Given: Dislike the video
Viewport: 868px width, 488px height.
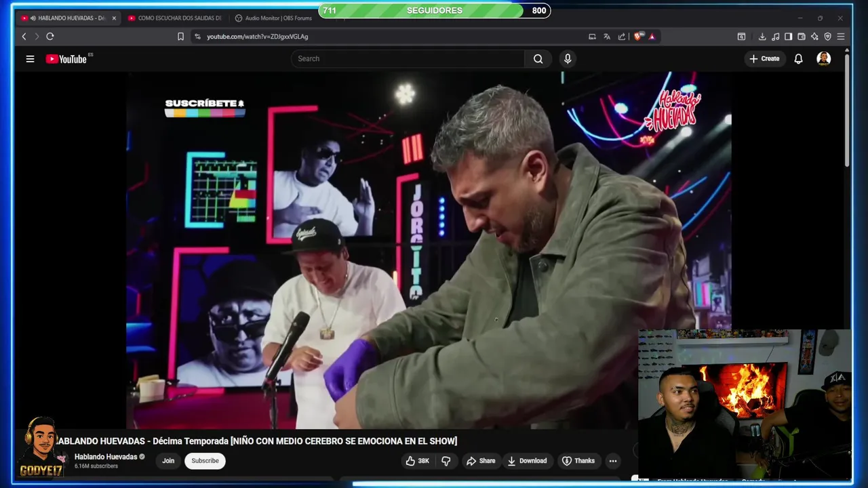Looking at the screenshot, I should pyautogui.click(x=446, y=461).
